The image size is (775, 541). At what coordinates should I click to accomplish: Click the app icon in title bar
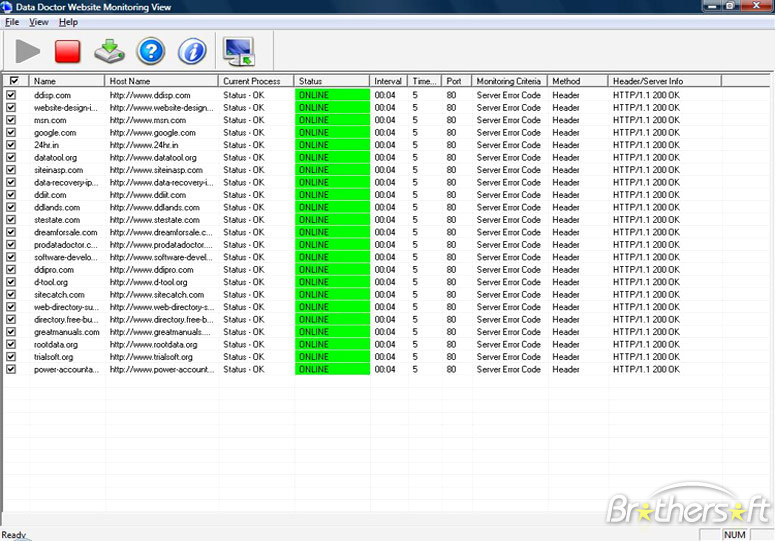click(6, 7)
